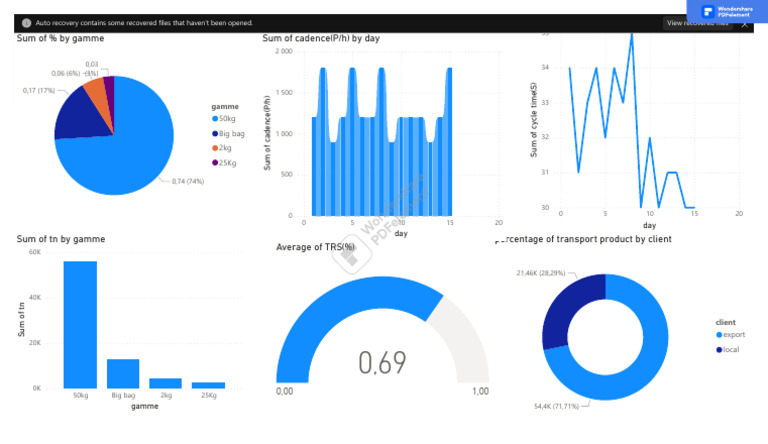Click the export legend dot in client legend
Viewport: 768px width, 444px height.
(719, 335)
